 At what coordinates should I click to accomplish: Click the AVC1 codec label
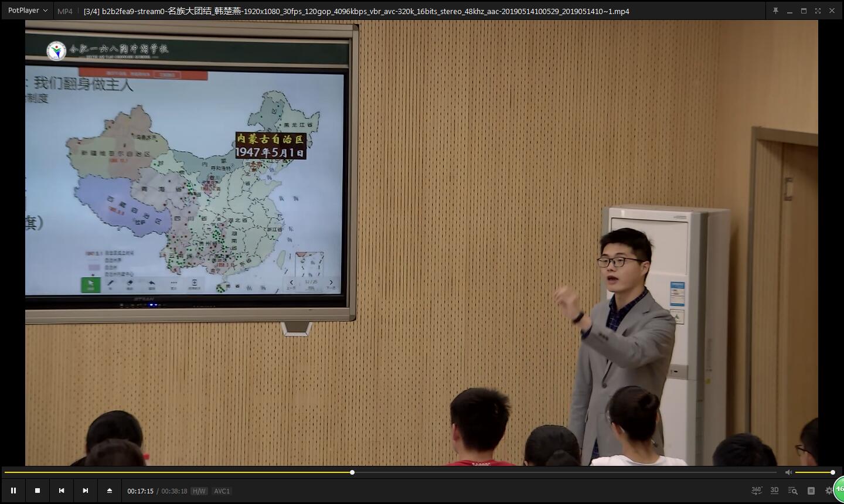tap(222, 491)
